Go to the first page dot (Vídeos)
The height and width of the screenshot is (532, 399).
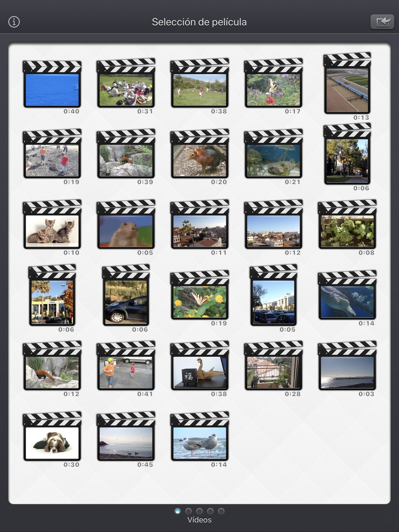coord(178,511)
